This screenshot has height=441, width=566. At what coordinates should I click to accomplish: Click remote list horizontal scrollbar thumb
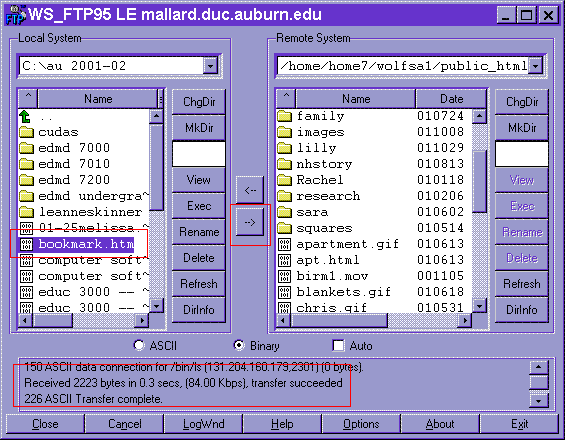click(x=339, y=320)
